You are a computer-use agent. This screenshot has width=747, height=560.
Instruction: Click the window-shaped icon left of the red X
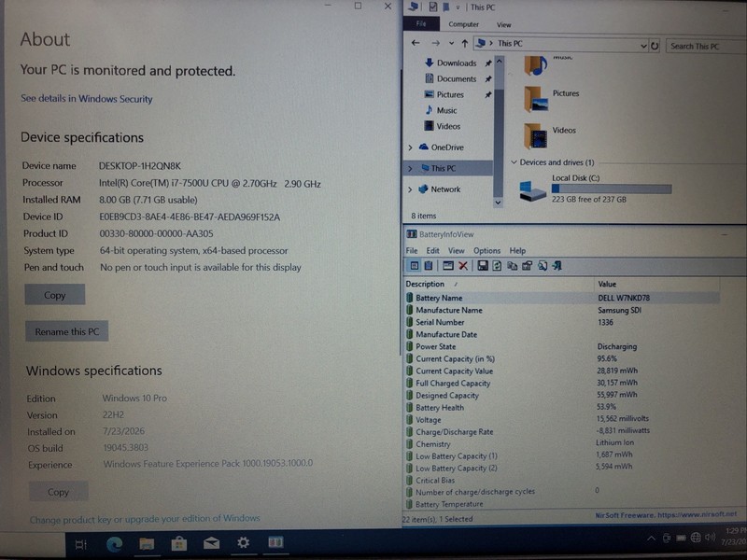(x=448, y=266)
